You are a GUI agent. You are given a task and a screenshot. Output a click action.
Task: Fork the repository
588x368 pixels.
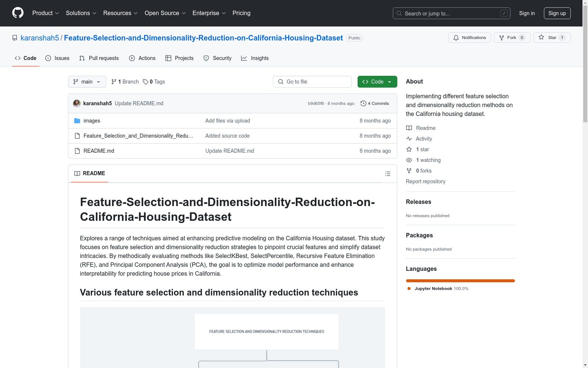point(512,38)
